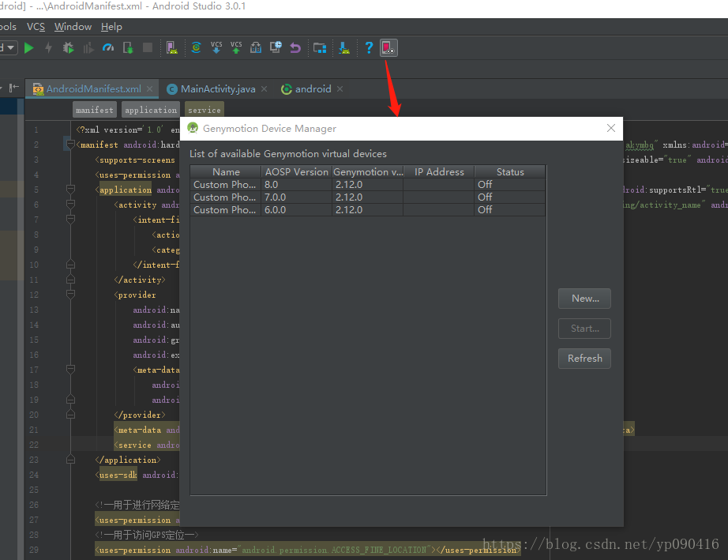Select service breadcrumb
Screen dimensions: 728x560
(x=205, y=110)
